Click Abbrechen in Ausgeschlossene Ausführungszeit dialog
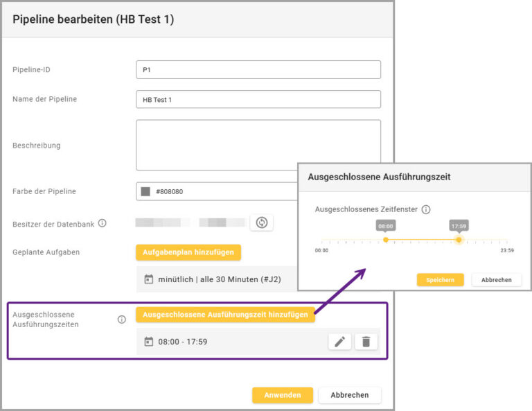This screenshot has height=411, width=532. 497,280
